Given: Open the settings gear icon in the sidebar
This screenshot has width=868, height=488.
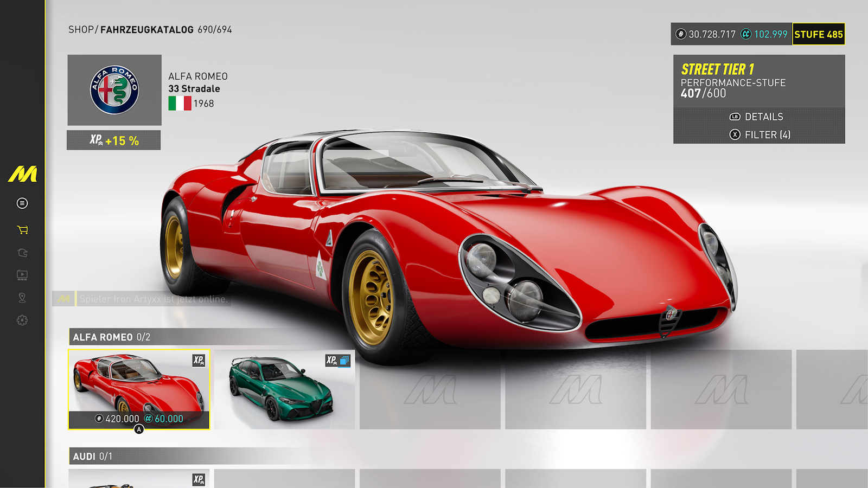Looking at the screenshot, I should [22, 320].
